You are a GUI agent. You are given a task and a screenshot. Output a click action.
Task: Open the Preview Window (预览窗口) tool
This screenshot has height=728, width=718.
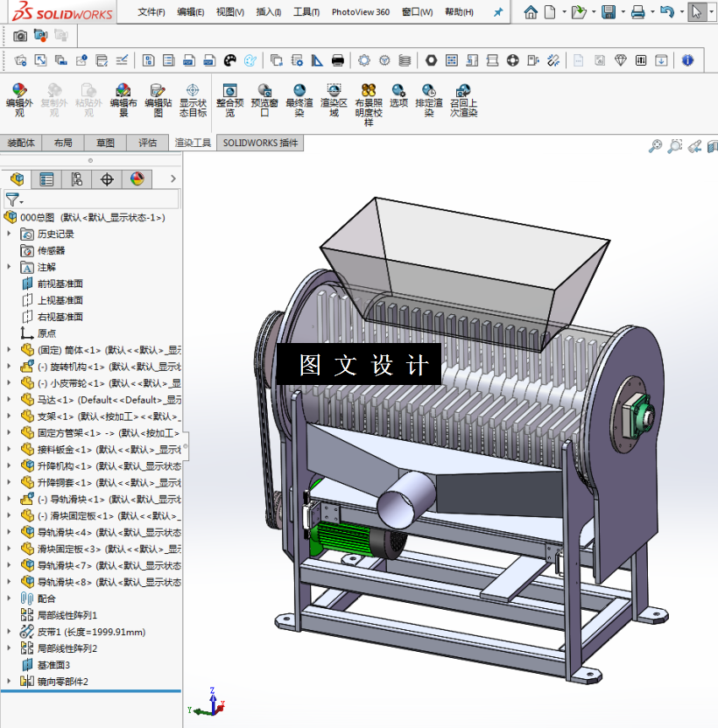(264, 100)
